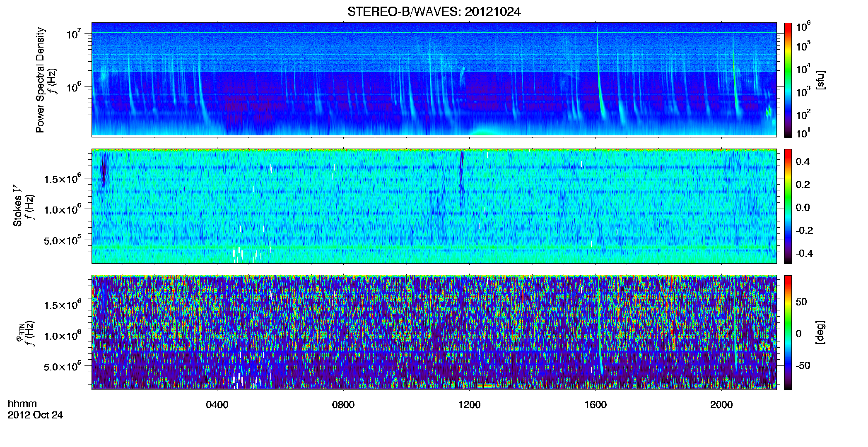Click the 0400 time tick label
The height and width of the screenshot is (447, 868).
217,404
